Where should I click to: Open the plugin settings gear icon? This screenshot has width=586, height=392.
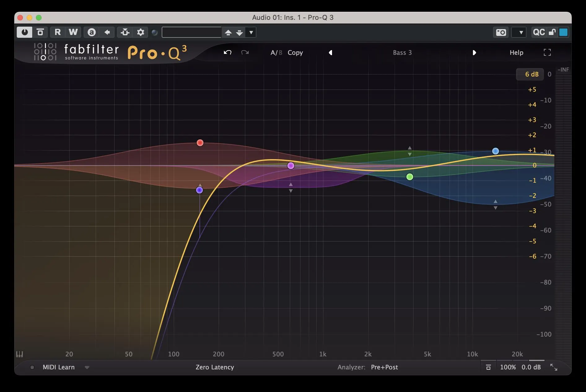click(141, 32)
